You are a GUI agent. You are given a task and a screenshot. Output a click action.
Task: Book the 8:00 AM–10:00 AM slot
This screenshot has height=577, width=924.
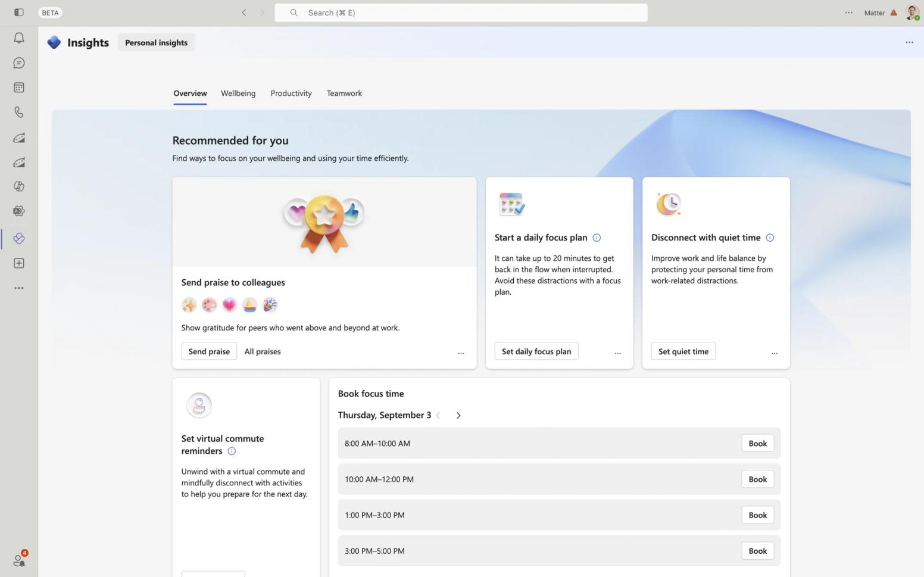pos(757,443)
